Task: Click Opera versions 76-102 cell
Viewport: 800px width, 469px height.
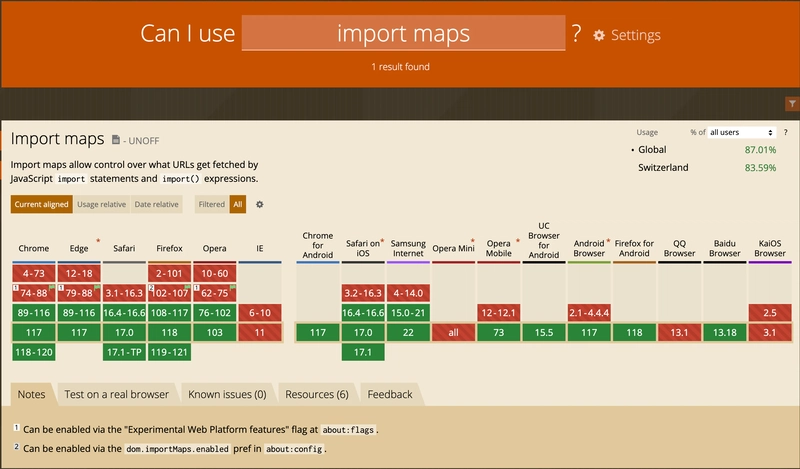Action: [x=214, y=313]
